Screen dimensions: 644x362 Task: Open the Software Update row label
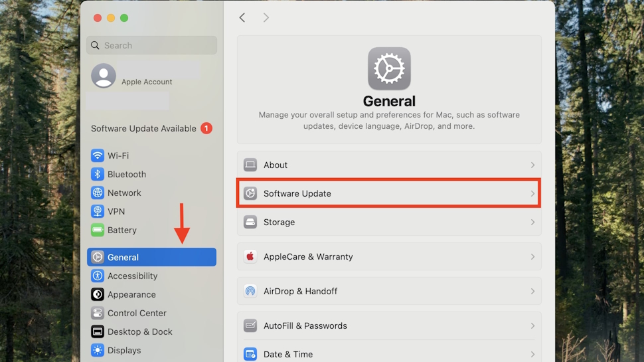297,193
